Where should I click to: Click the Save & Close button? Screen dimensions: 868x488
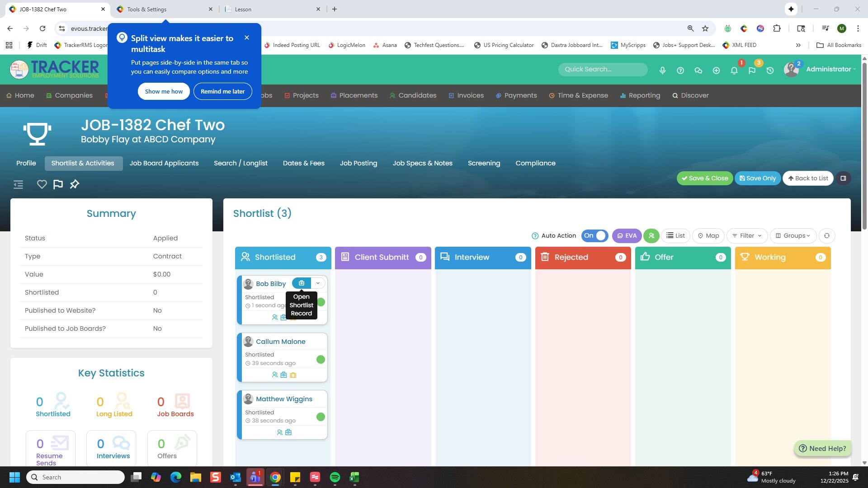[704, 178]
